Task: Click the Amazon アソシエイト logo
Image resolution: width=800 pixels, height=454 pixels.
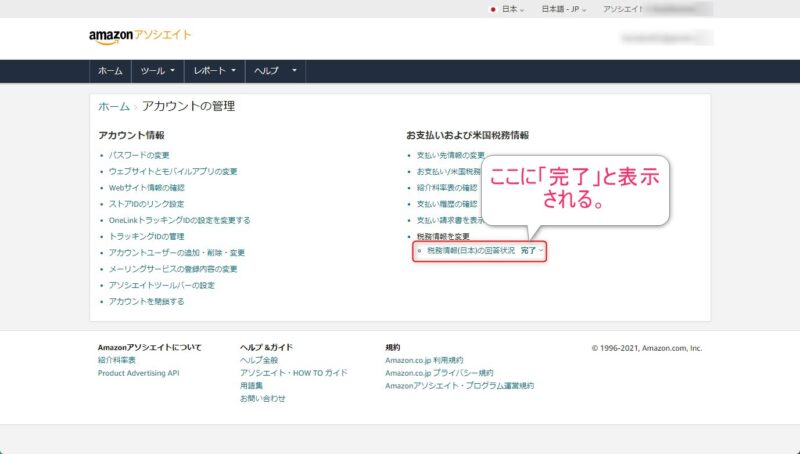Action: tap(140, 36)
